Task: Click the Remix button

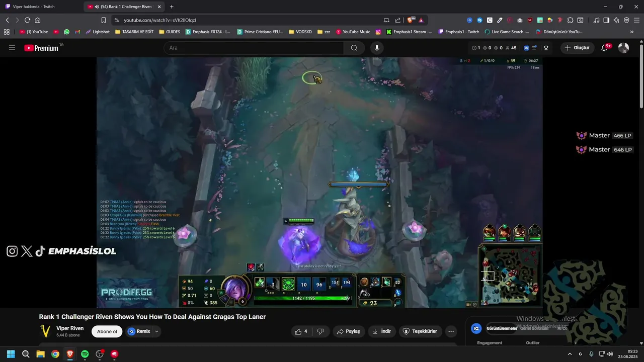Action: pyautogui.click(x=139, y=331)
